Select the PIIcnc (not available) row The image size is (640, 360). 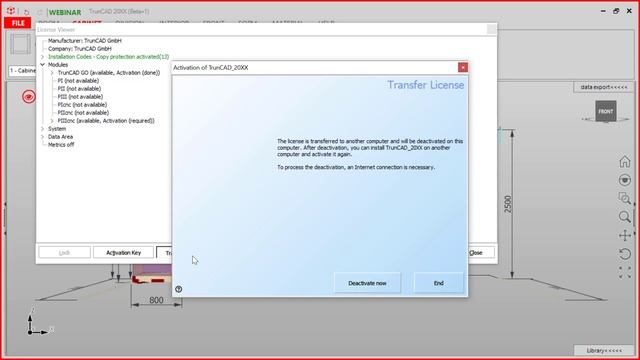tap(83, 113)
